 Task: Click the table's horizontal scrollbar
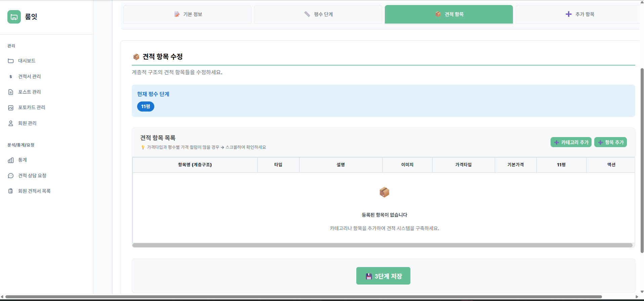[382, 245]
